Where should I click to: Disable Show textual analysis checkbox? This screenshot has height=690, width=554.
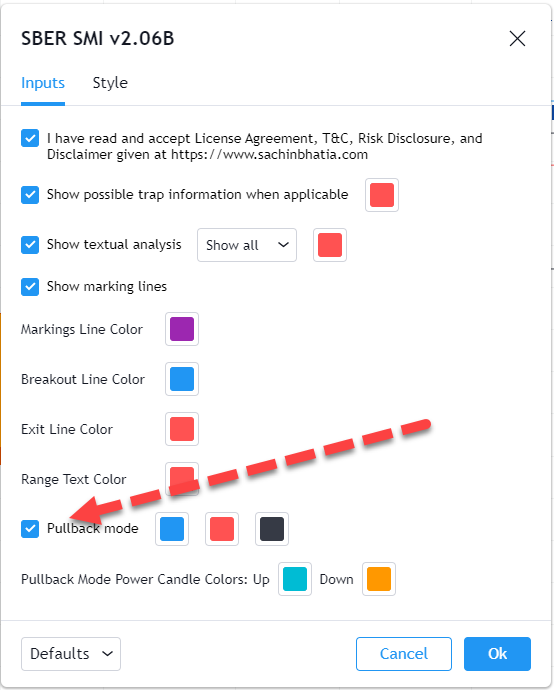30,245
